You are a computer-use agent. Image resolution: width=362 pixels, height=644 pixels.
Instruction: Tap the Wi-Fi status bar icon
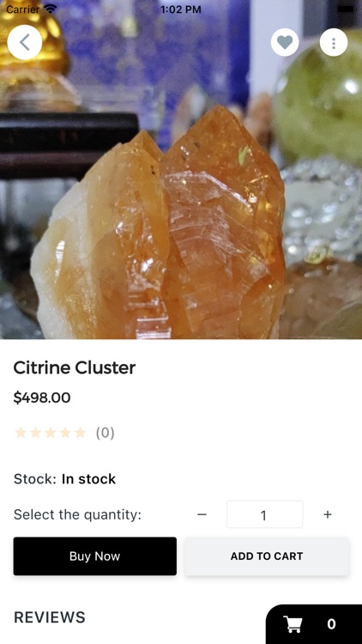[x=51, y=9]
